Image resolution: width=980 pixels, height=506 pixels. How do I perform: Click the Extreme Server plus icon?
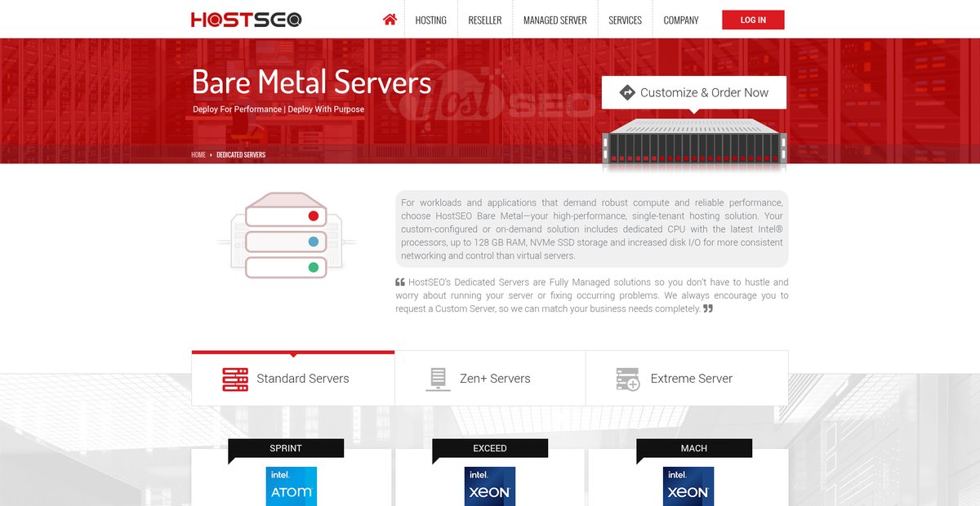tap(628, 379)
